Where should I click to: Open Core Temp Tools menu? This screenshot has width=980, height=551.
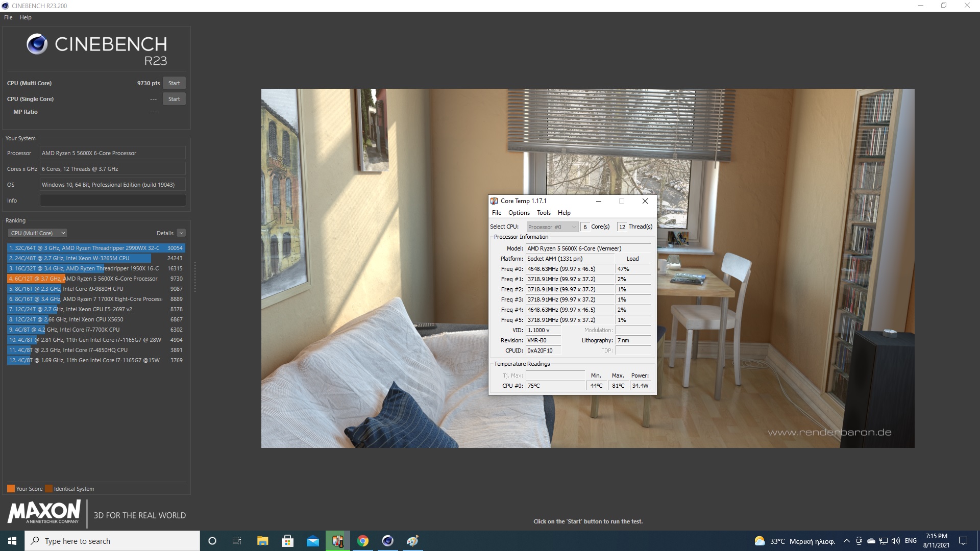pyautogui.click(x=544, y=213)
